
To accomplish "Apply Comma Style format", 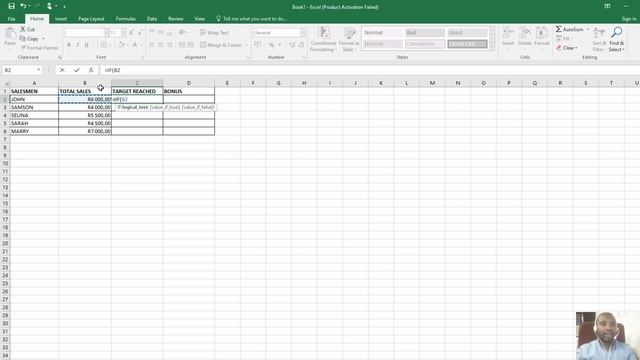I will pyautogui.click(x=280, y=44).
